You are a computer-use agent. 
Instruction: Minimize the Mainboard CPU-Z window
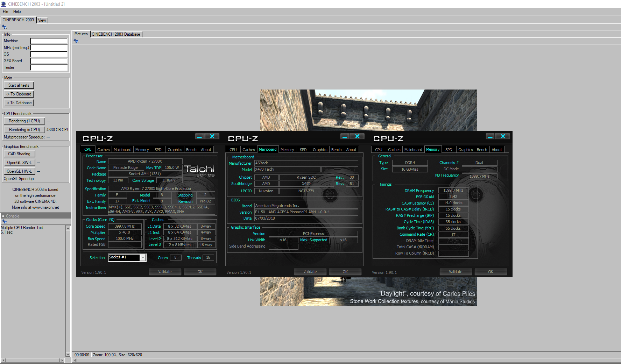coord(345,136)
